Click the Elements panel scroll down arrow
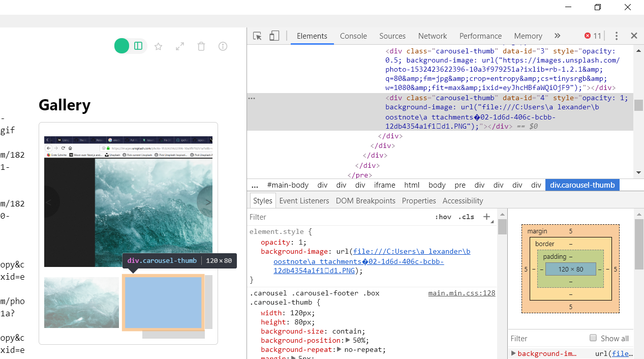This screenshot has height=359, width=644. tap(638, 173)
